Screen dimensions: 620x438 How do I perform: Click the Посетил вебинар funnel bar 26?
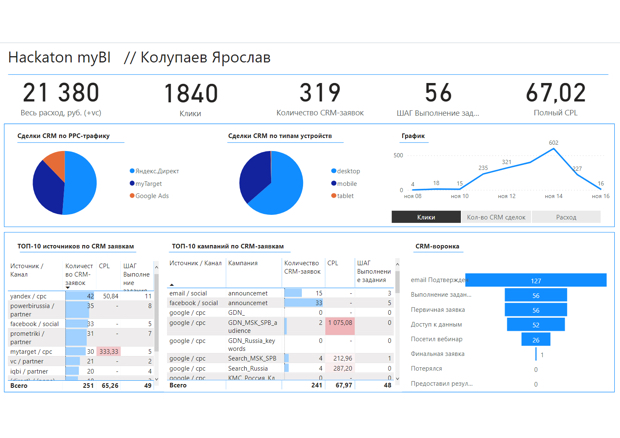pos(536,340)
